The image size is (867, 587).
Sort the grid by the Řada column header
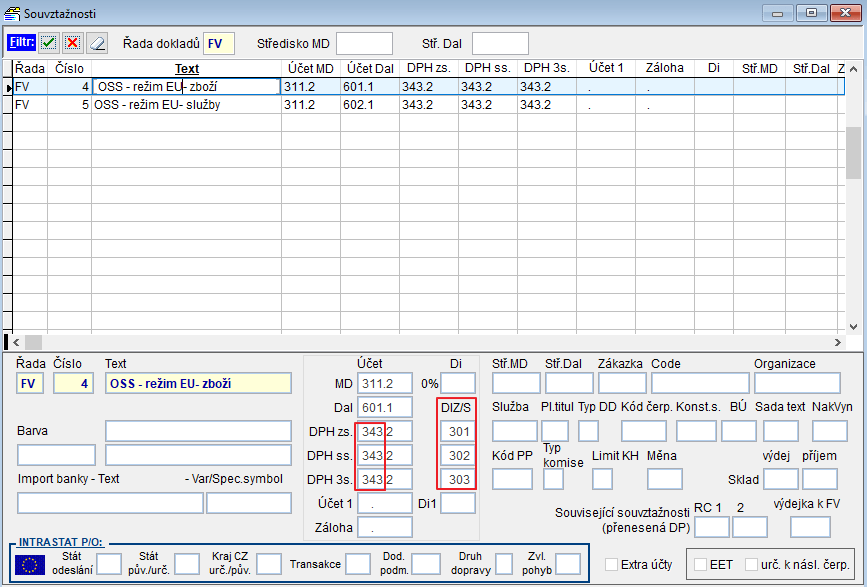pyautogui.click(x=30, y=69)
